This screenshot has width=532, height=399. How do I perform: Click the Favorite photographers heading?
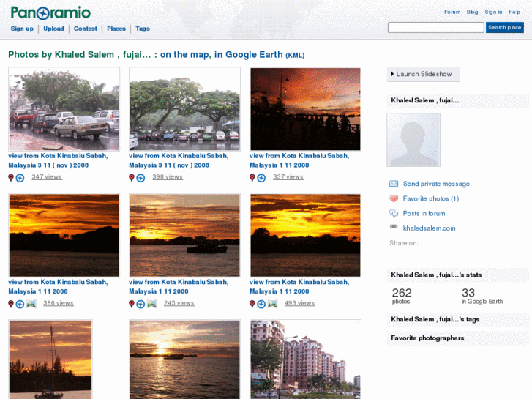427,338
